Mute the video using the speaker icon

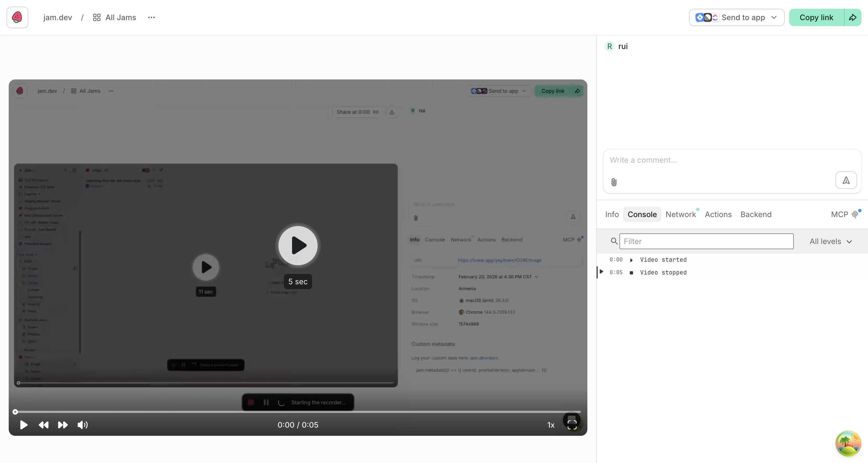[83, 425]
